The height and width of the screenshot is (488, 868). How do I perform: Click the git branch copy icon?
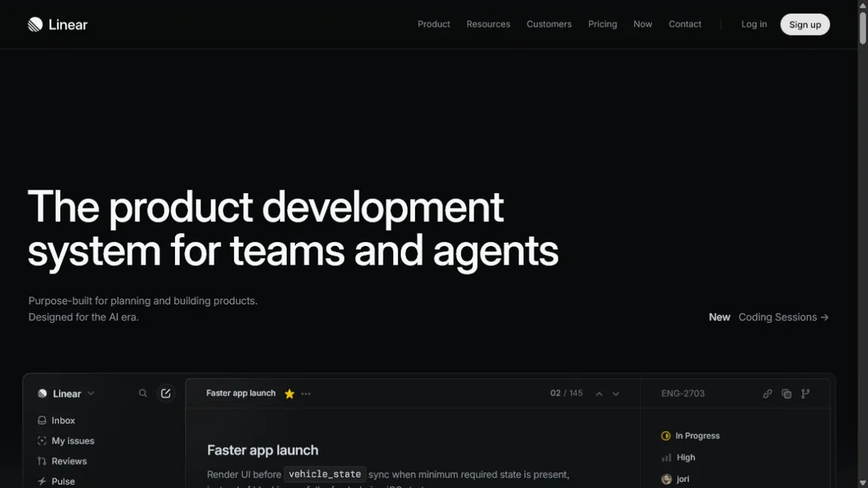coord(805,394)
